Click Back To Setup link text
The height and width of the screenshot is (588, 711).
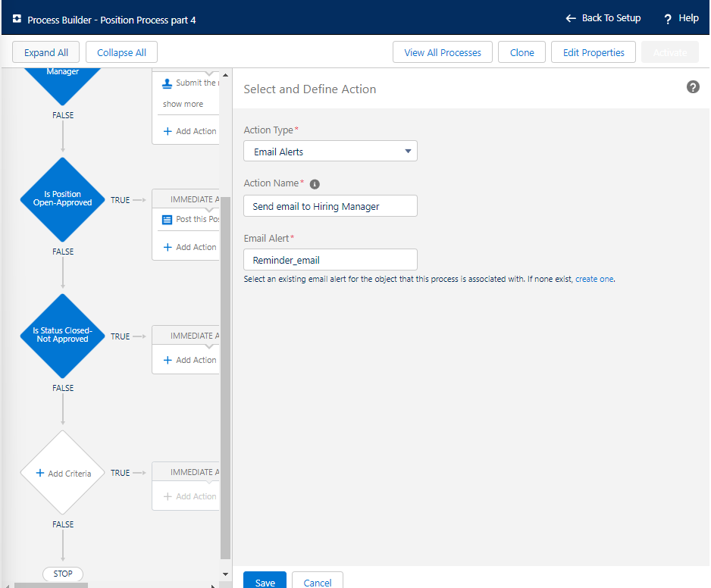(611, 18)
